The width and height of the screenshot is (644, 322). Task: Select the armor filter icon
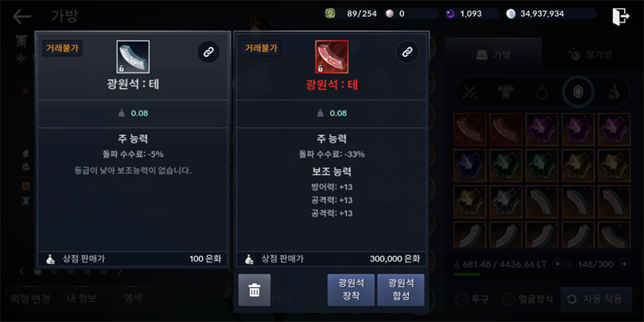tap(506, 93)
